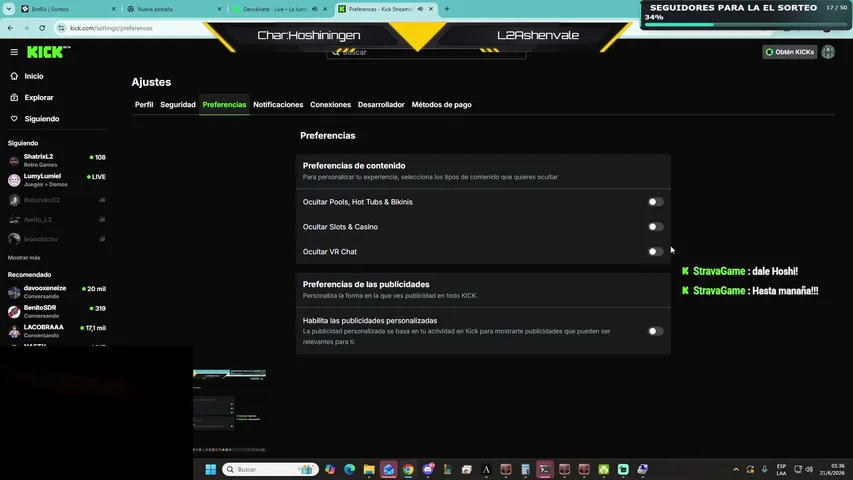Image resolution: width=853 pixels, height=480 pixels.
Task: Open a new browser tab with plus
Action: coord(447,9)
